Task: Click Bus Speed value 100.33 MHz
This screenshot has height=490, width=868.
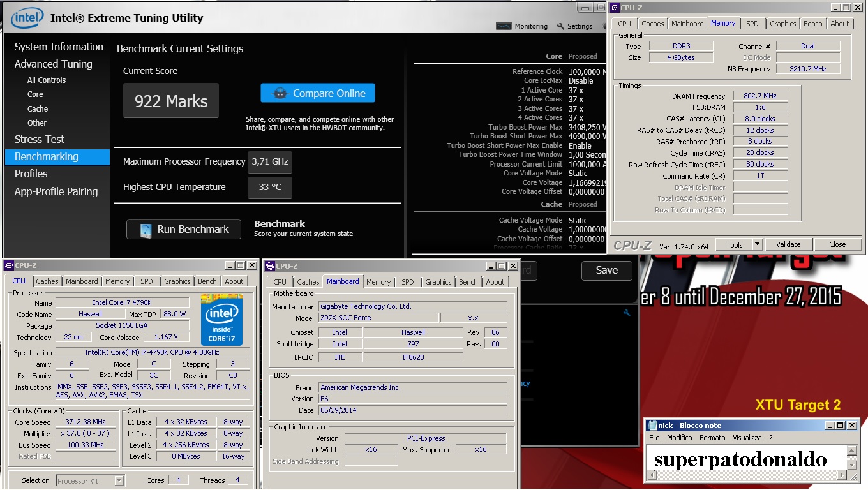Action: (86, 445)
